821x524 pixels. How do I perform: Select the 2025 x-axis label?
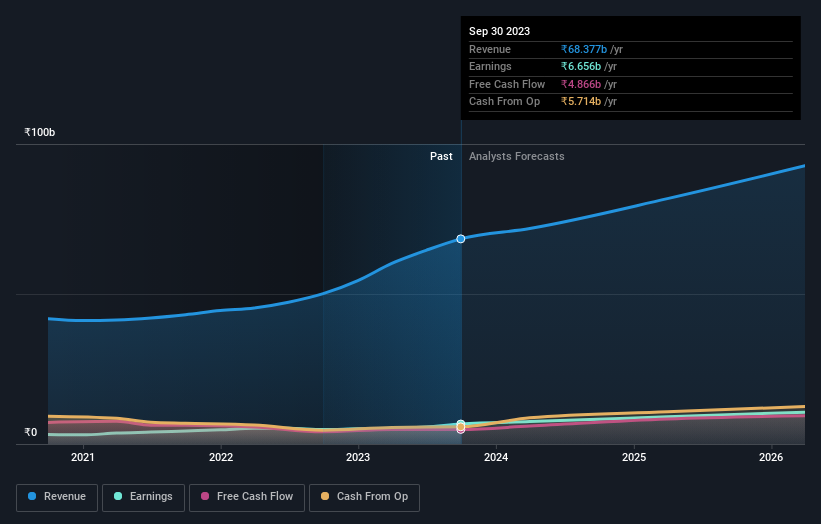tap(634, 457)
